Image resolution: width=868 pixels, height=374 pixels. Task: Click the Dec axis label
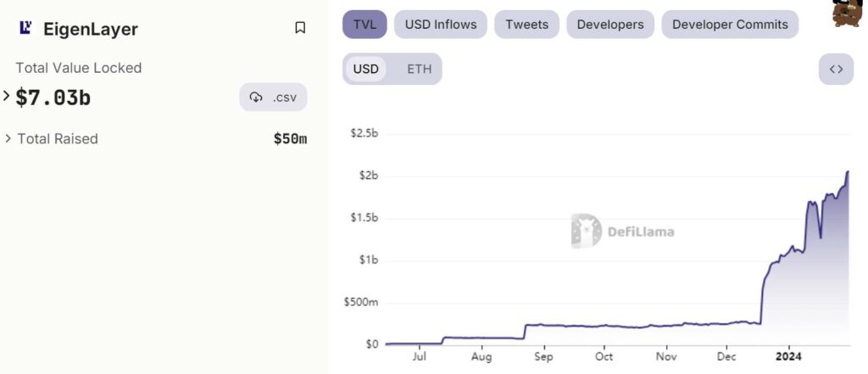(x=726, y=356)
